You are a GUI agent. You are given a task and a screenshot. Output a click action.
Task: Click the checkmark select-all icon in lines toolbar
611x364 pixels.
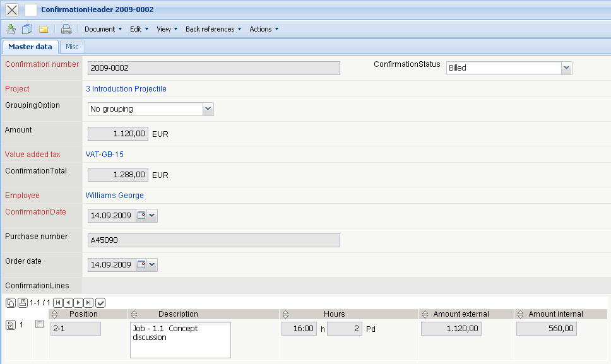[x=100, y=303]
